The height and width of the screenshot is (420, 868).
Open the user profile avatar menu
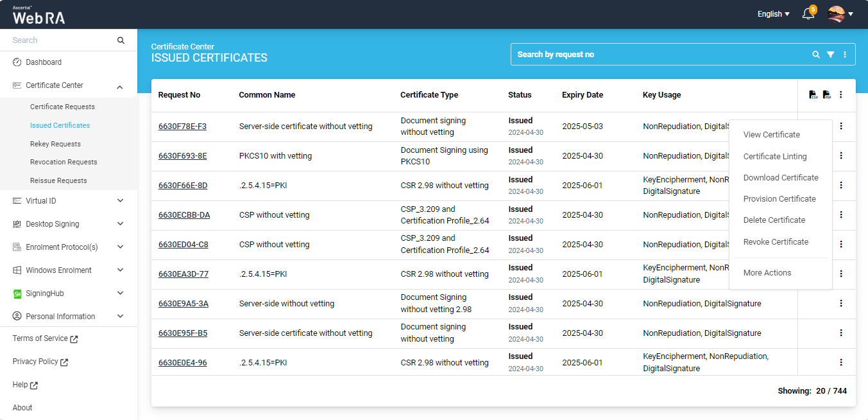click(x=840, y=14)
